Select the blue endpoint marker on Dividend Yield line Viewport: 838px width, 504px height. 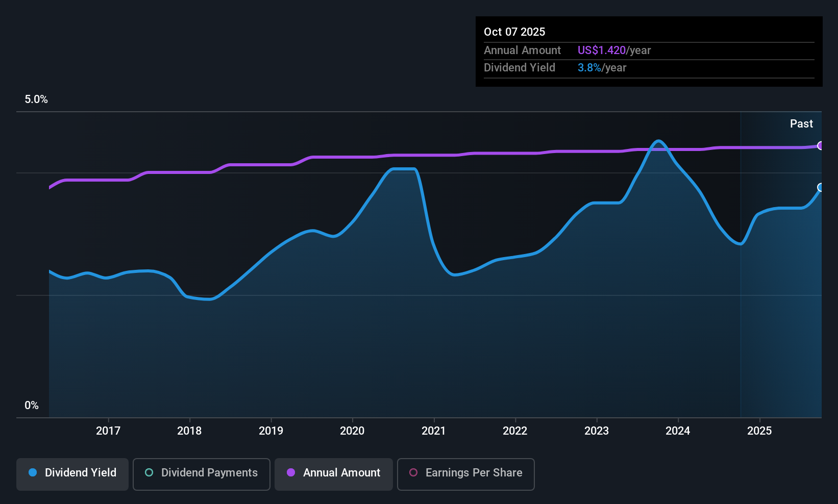point(821,187)
